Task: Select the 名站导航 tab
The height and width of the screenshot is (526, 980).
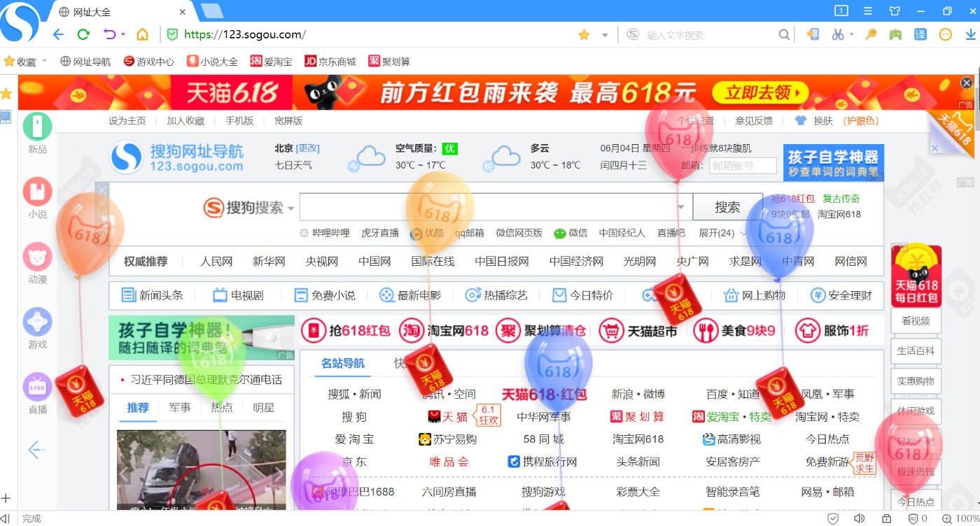Action: pyautogui.click(x=343, y=363)
